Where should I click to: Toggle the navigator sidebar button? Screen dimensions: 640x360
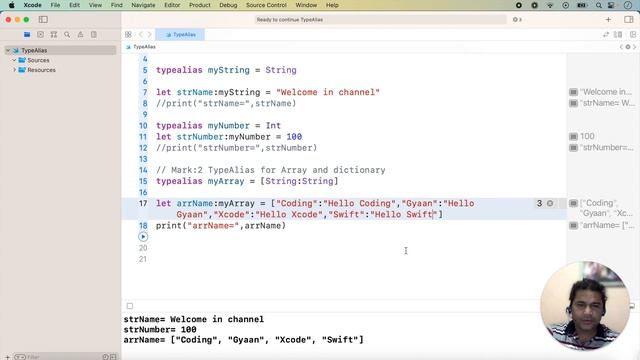tap(43, 20)
